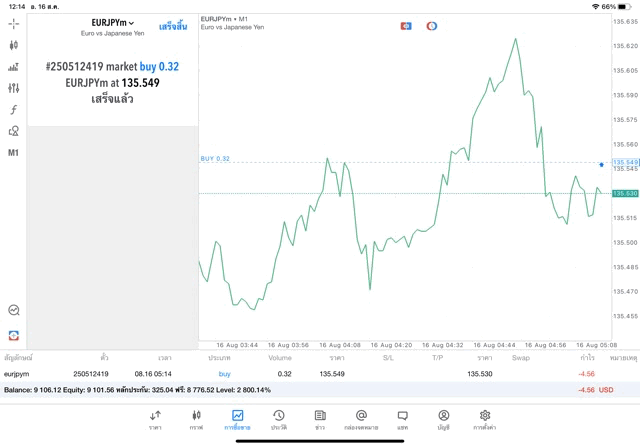Viewport: 640px width, 447px height.
Task: Select the eurjpym position row symbol
Action: tap(16, 374)
